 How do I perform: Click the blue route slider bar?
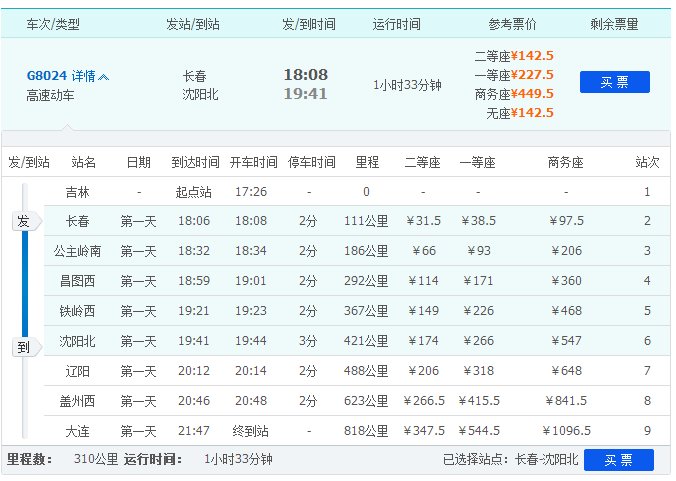25,285
